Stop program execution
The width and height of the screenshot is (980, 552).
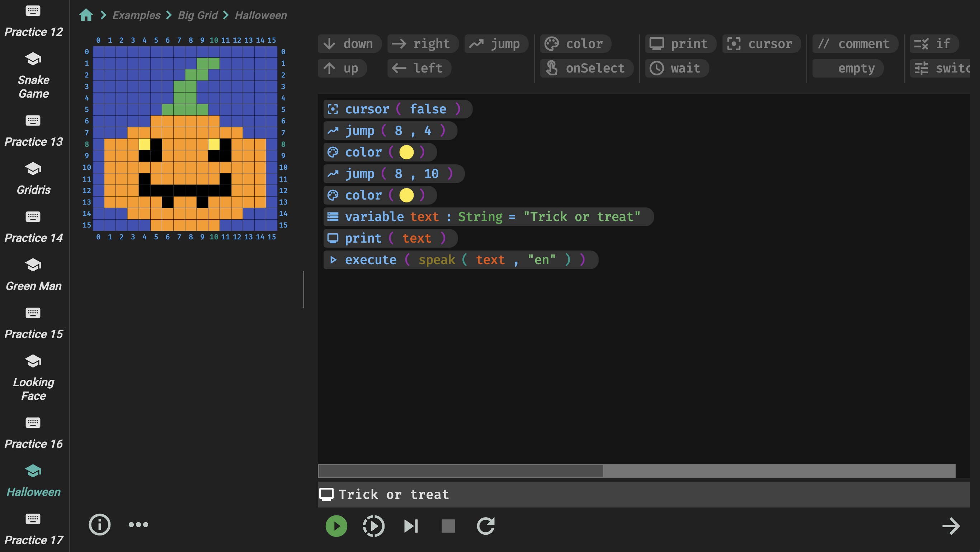[x=448, y=526]
